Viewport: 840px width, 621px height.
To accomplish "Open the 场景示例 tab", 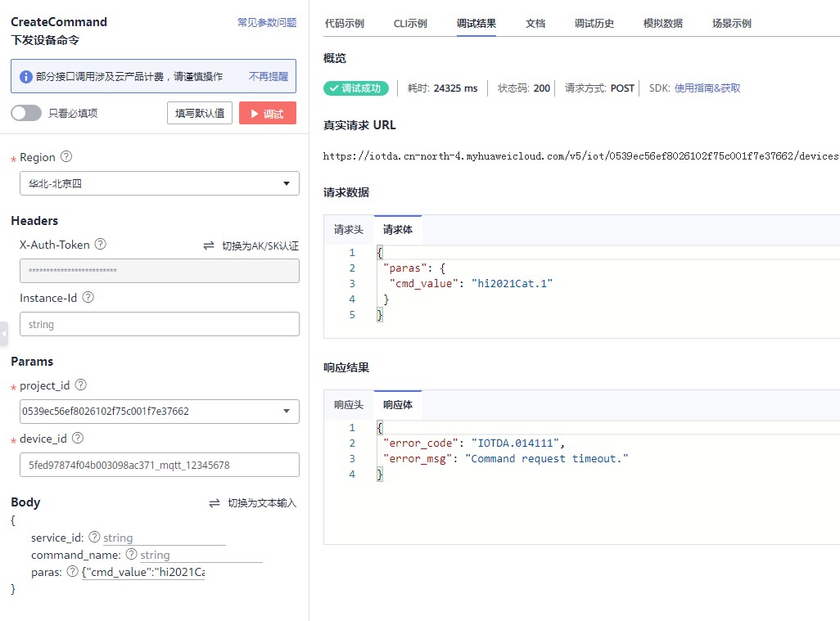I will click(x=732, y=24).
